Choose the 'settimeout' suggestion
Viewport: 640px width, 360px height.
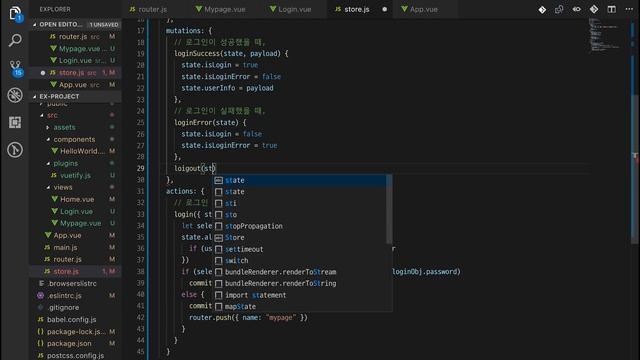tap(300, 249)
